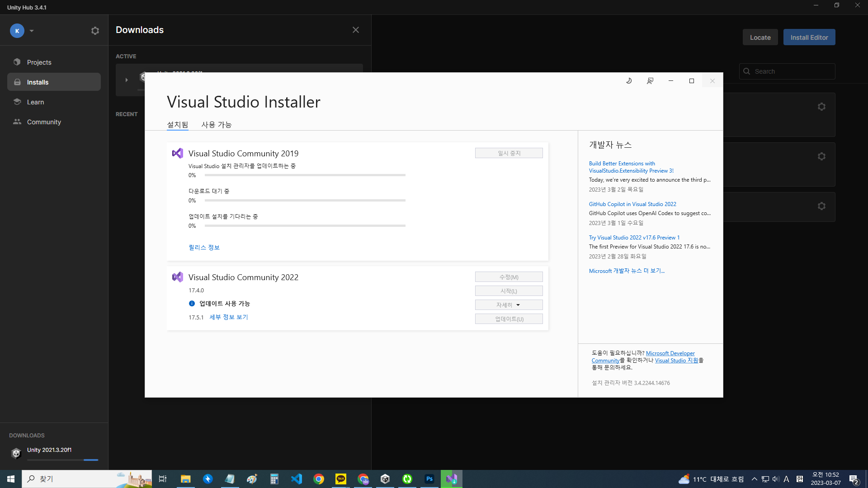
Task: Open Google Chrome from taskbar
Action: click(319, 479)
